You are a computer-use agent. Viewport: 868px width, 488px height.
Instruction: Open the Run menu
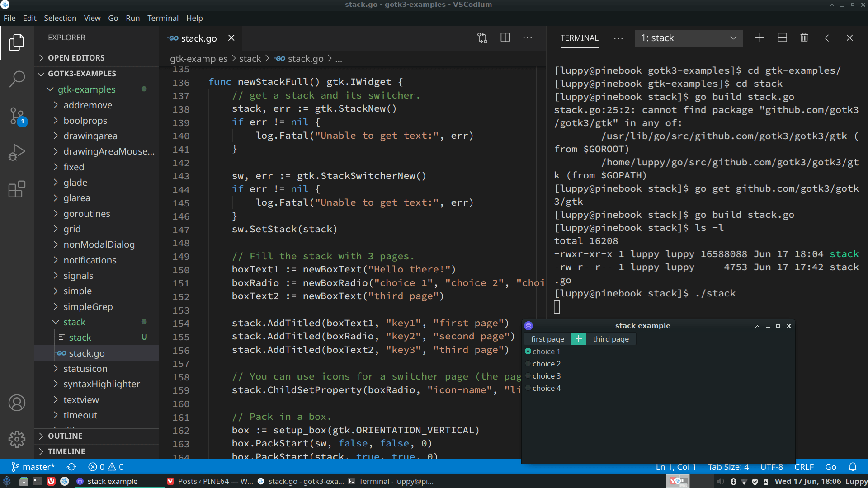(x=132, y=18)
